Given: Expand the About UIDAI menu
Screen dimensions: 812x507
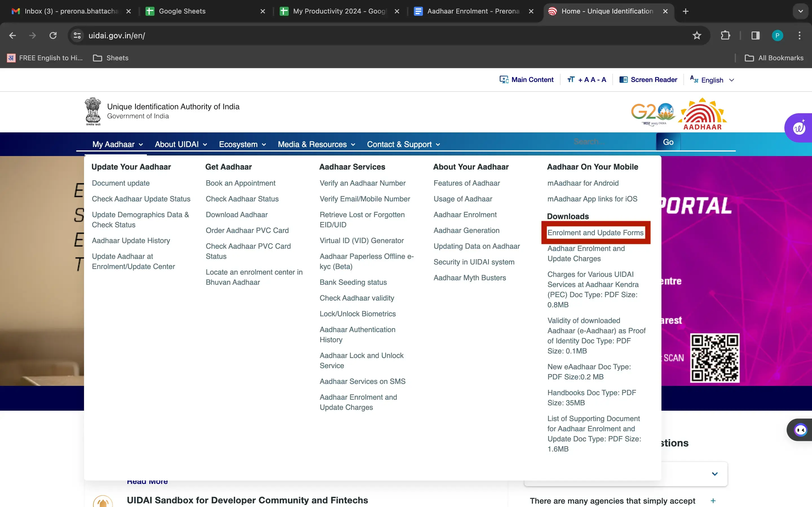Looking at the screenshot, I should 180,144.
